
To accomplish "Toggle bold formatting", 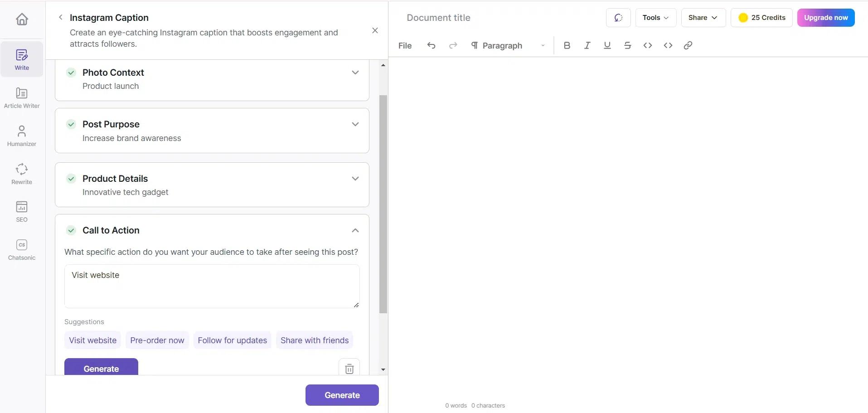I will pyautogui.click(x=567, y=45).
